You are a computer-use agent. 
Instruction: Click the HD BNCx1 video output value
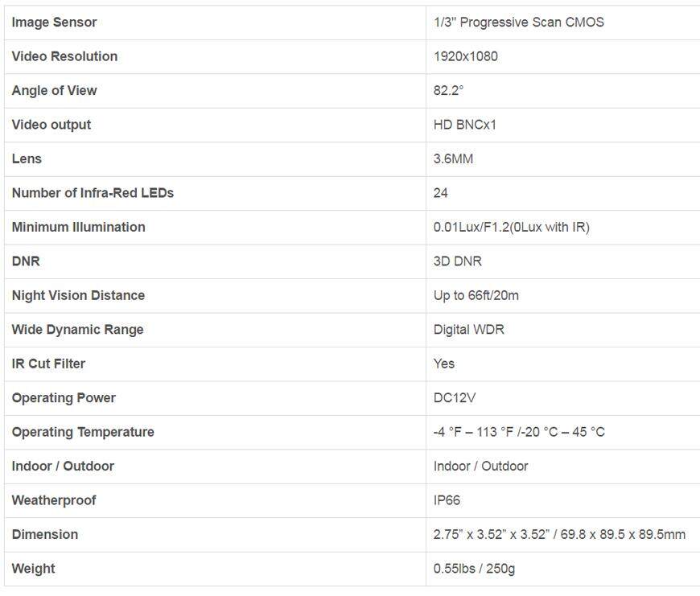[x=465, y=125]
